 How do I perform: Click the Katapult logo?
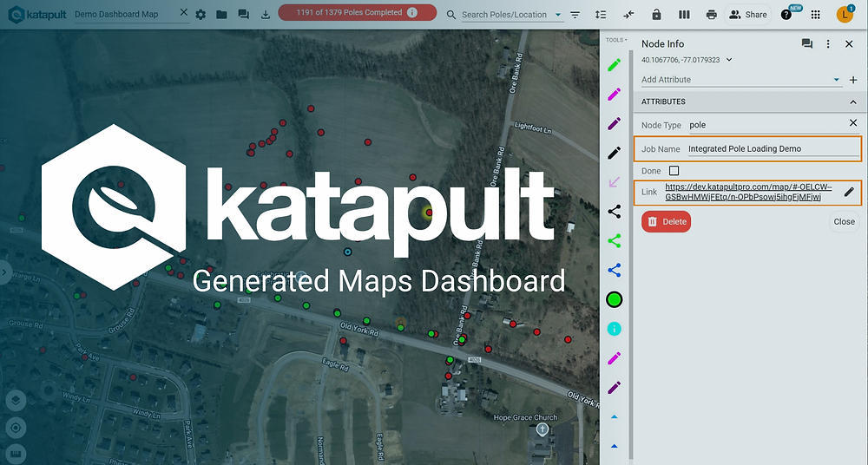(36, 15)
